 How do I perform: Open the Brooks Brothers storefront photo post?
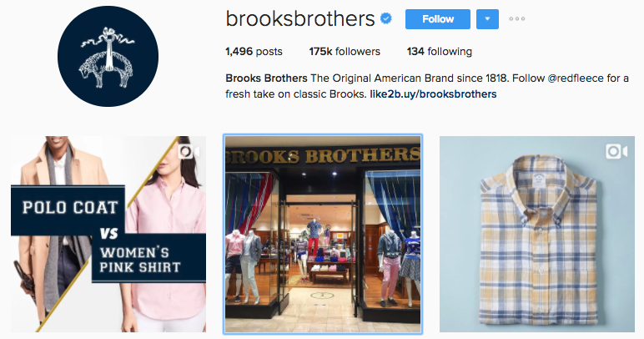(x=323, y=234)
